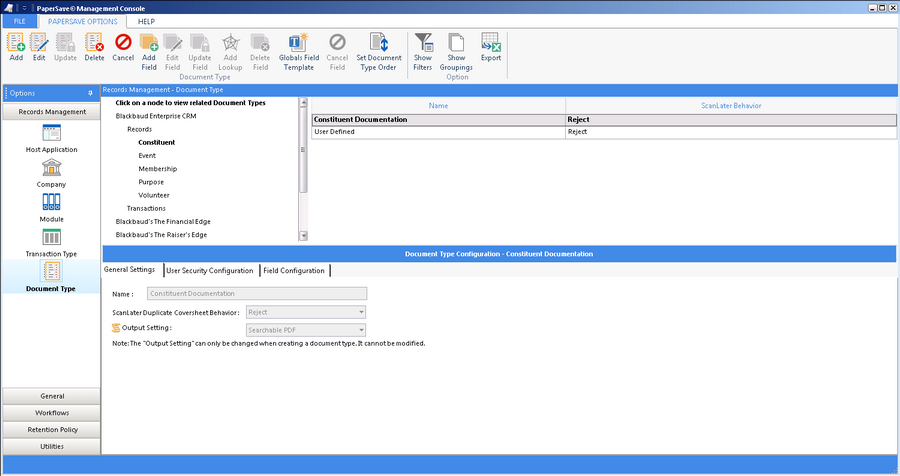The height and width of the screenshot is (476, 900).
Task: Open Globals Field Template
Action: (297, 45)
